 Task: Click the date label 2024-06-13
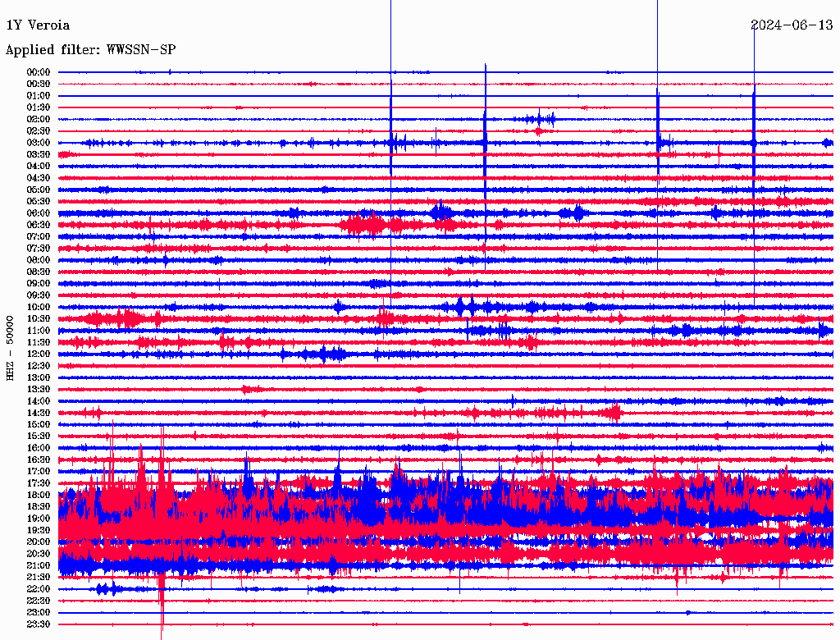coord(792,25)
